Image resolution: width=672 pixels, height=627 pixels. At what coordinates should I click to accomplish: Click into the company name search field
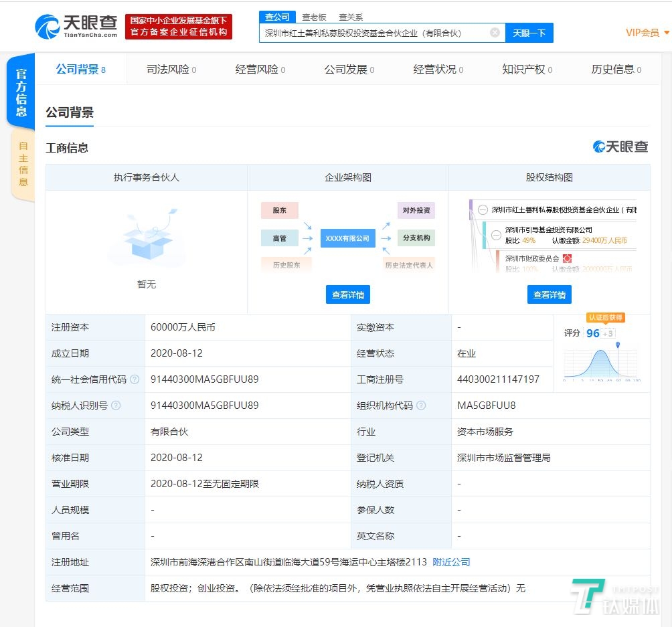pyautogui.click(x=373, y=33)
